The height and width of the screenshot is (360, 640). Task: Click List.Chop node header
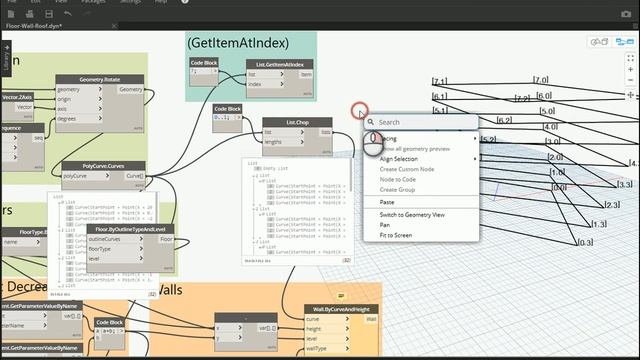[x=297, y=122]
